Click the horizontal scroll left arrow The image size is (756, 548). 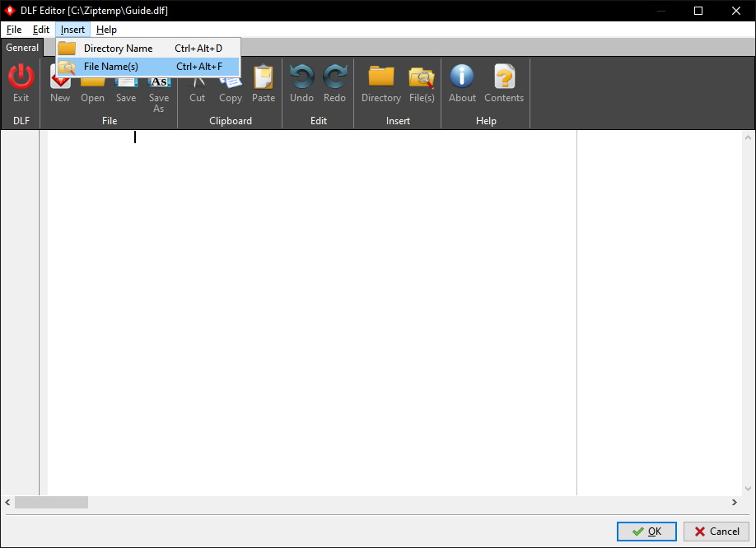pos(7,502)
